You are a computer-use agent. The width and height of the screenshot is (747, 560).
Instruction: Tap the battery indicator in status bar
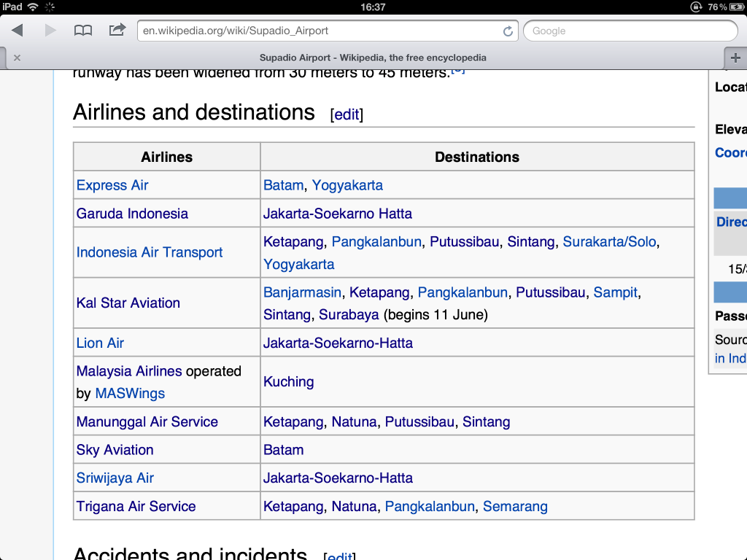point(733,7)
